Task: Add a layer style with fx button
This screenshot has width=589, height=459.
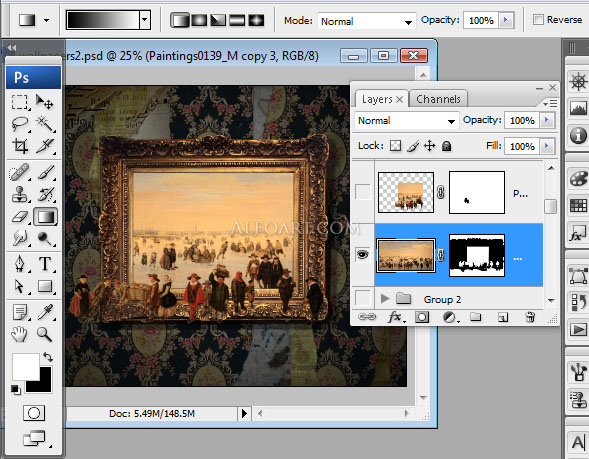Action: 396,317
